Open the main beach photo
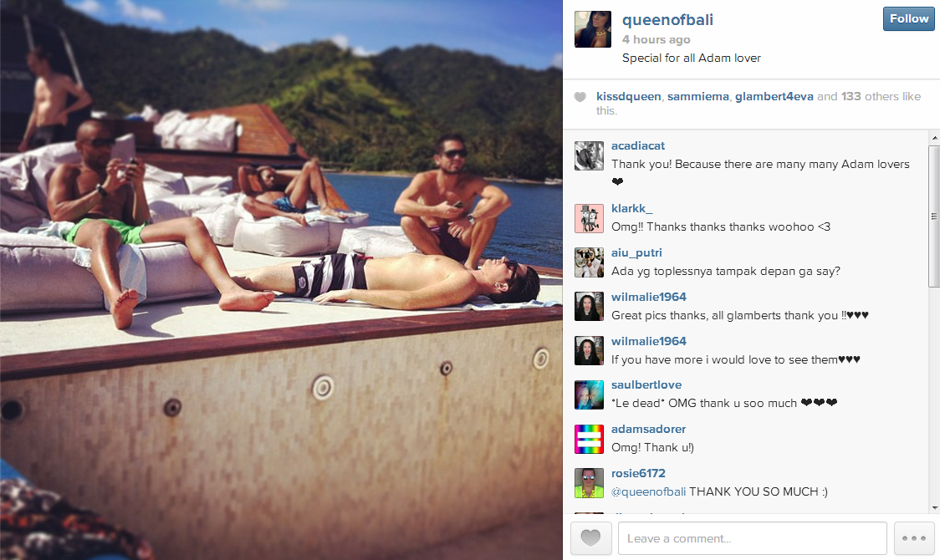The image size is (940, 560). tap(281, 280)
